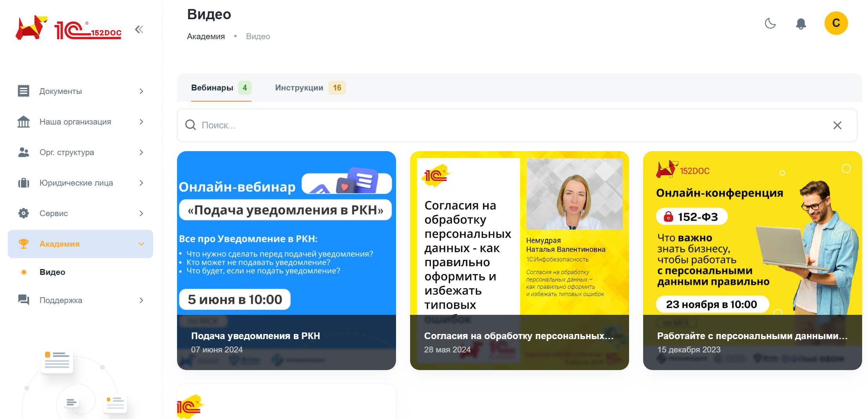Click the Поддержка chat icon
Viewport: 868px width, 419px height.
tap(24, 300)
